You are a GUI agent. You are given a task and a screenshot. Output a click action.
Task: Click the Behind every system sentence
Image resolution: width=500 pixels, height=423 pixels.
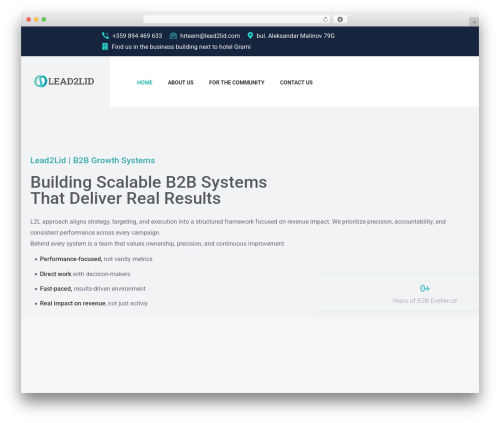pos(158,244)
